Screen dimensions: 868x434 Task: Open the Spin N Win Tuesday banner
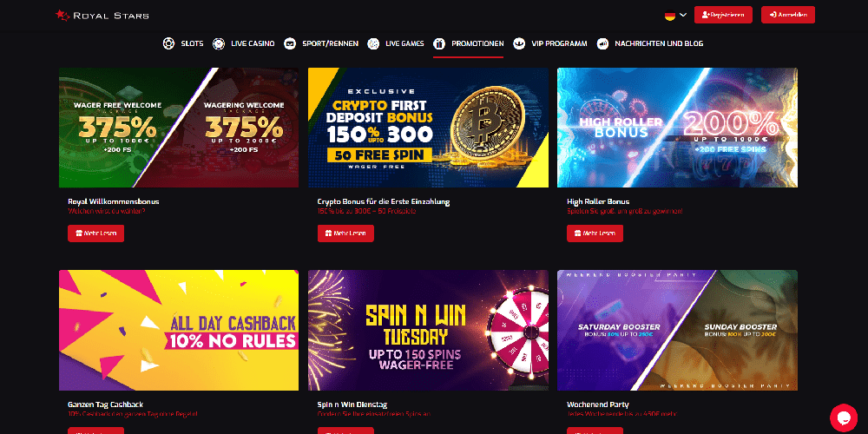pyautogui.click(x=429, y=330)
